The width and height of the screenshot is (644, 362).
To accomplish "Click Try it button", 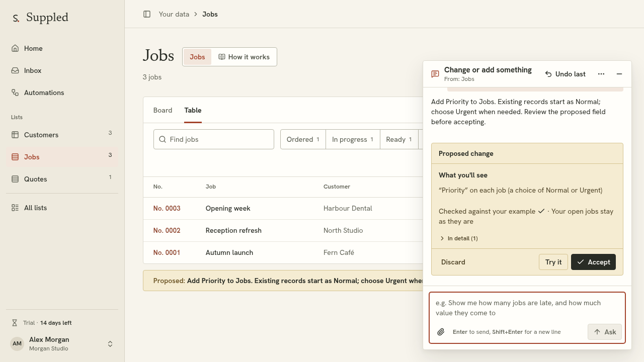I will click(x=553, y=262).
